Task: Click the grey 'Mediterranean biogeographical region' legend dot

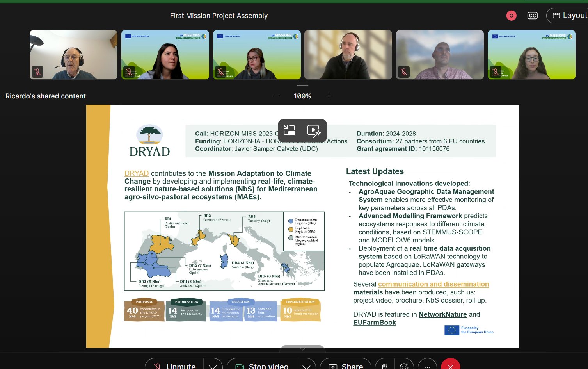Action: coord(291,238)
